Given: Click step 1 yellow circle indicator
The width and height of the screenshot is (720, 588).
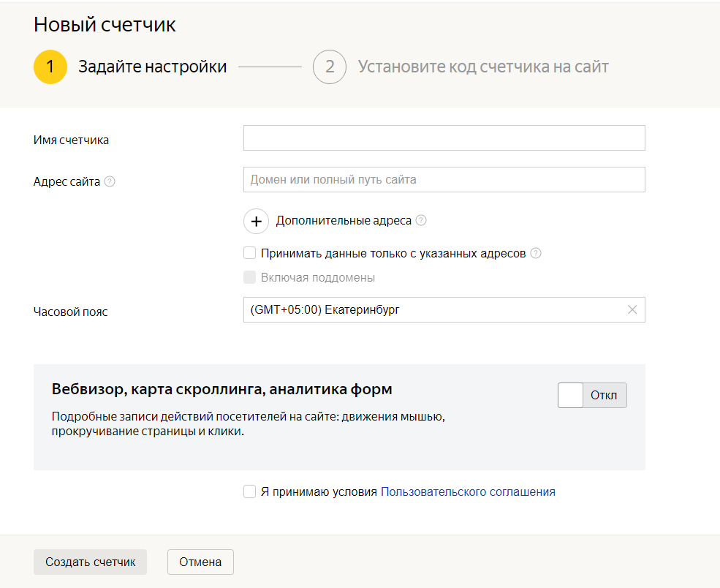Looking at the screenshot, I should pos(50,67).
